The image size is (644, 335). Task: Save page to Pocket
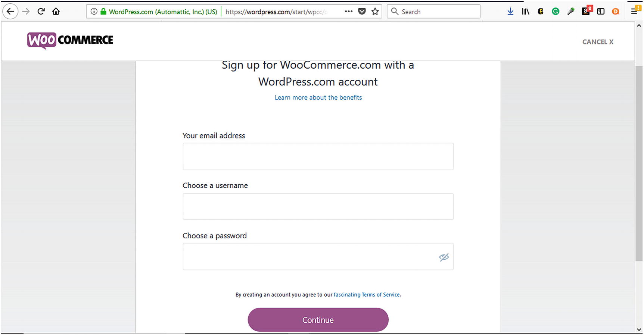click(362, 12)
